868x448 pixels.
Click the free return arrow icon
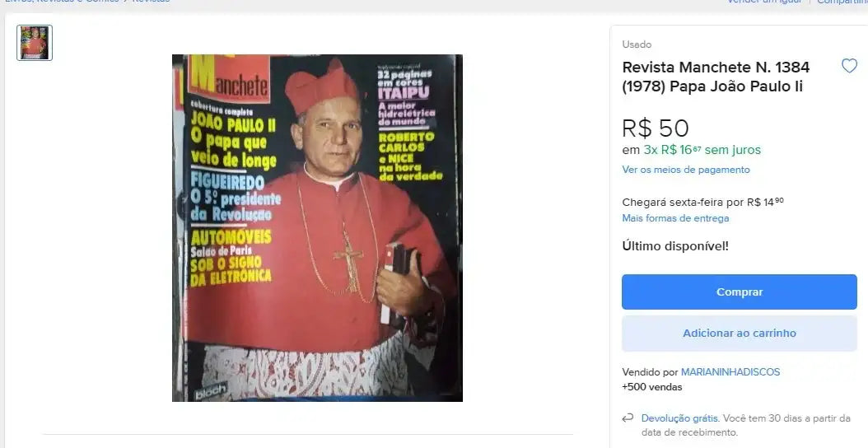(628, 418)
